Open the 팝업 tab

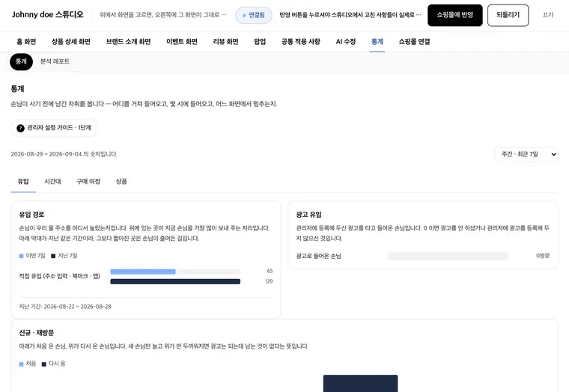tap(260, 42)
